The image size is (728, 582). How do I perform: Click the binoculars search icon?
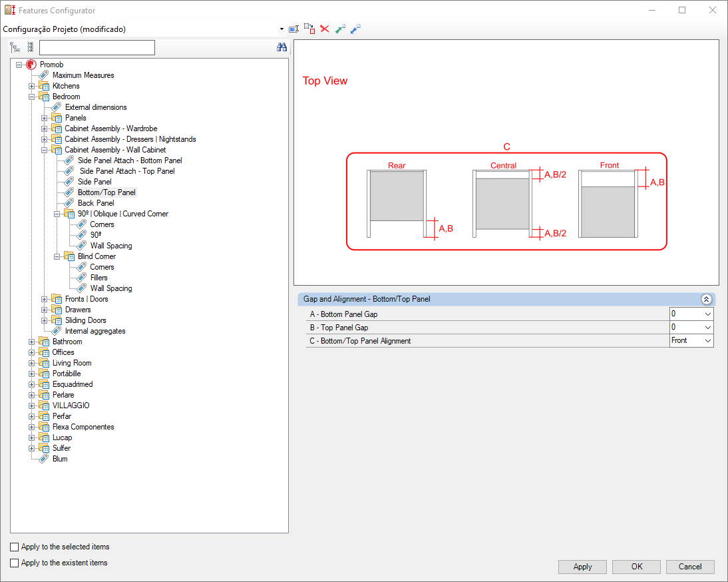point(281,47)
